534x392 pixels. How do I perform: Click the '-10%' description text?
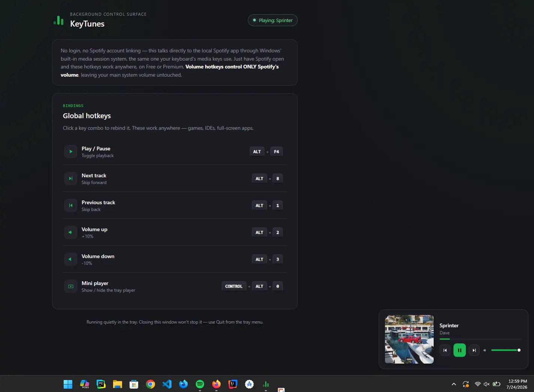coord(87,263)
